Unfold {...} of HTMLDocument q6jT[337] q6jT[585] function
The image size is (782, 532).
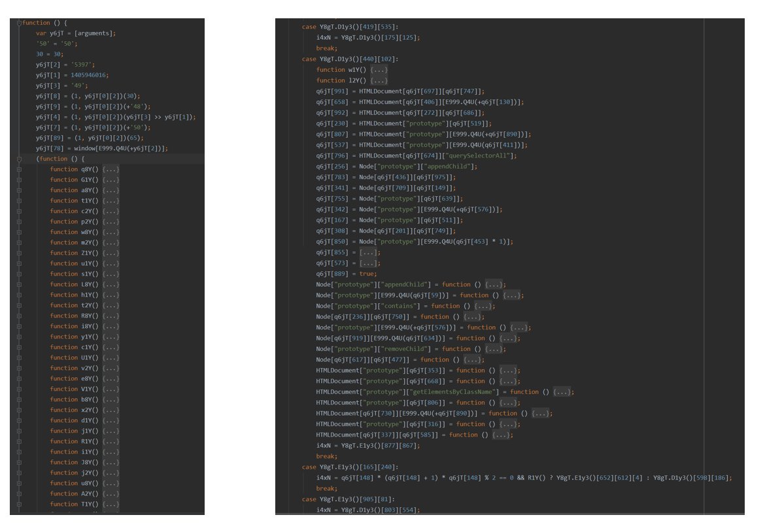(x=501, y=435)
